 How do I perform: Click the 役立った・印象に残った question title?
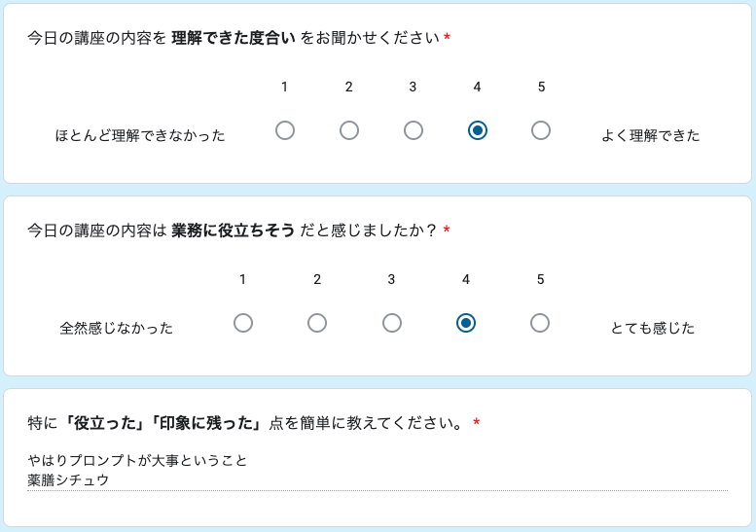click(246, 423)
